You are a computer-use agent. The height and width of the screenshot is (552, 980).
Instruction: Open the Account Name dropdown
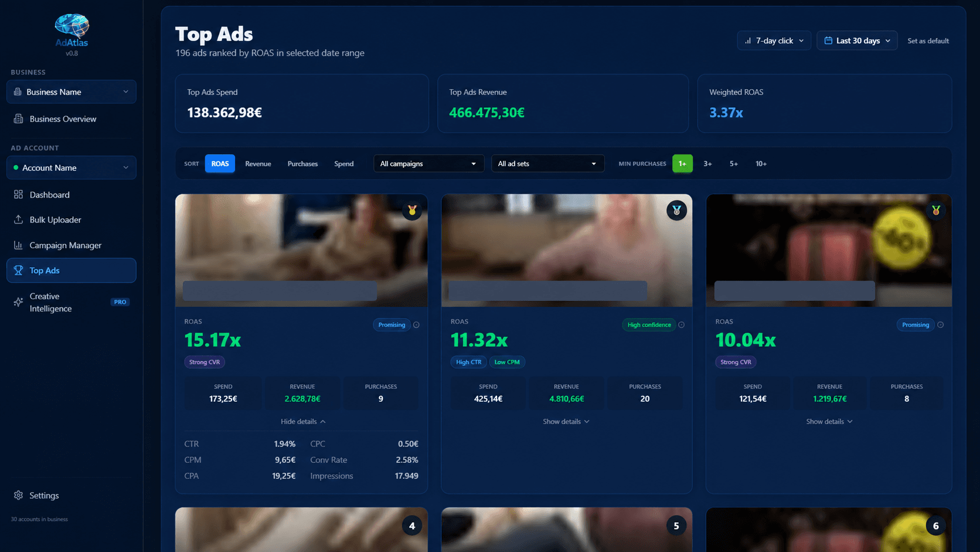[72, 168]
